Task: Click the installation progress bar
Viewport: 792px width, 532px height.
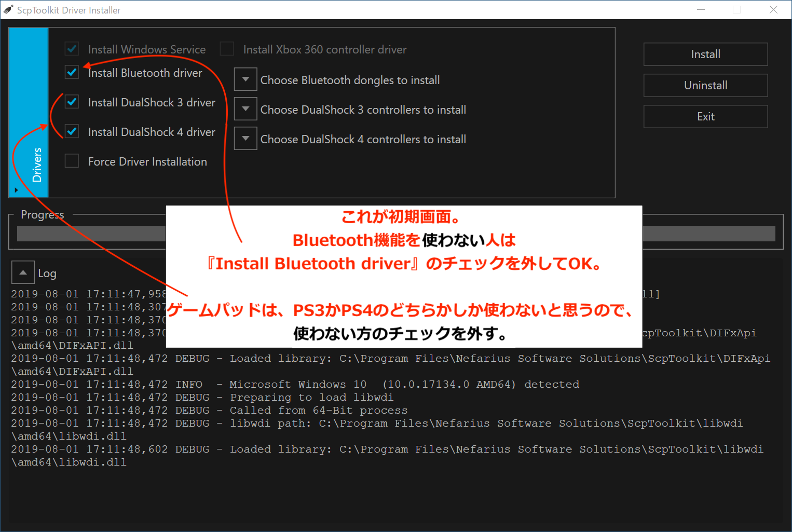Action: (x=396, y=234)
